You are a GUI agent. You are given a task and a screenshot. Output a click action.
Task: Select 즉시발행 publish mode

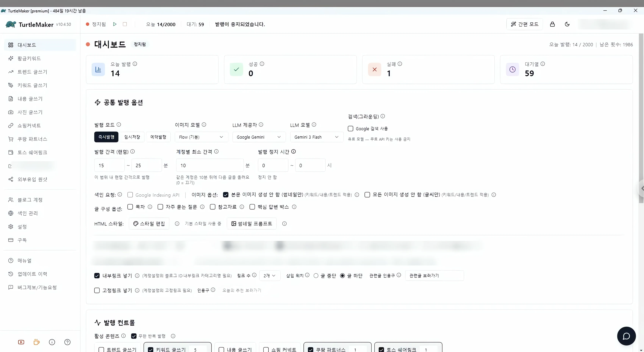click(106, 137)
